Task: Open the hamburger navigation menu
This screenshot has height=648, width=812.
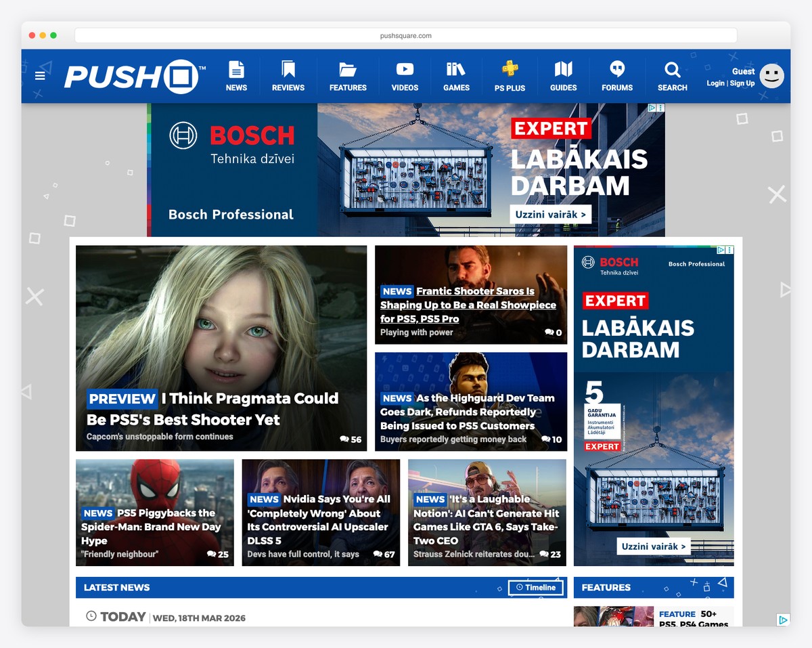Action: click(x=40, y=76)
